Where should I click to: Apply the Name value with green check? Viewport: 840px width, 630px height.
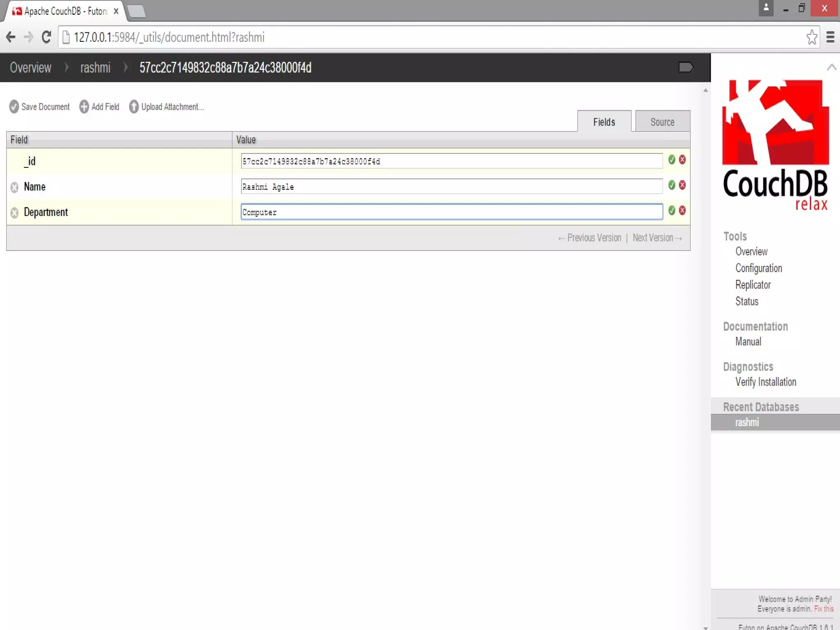[x=671, y=185]
